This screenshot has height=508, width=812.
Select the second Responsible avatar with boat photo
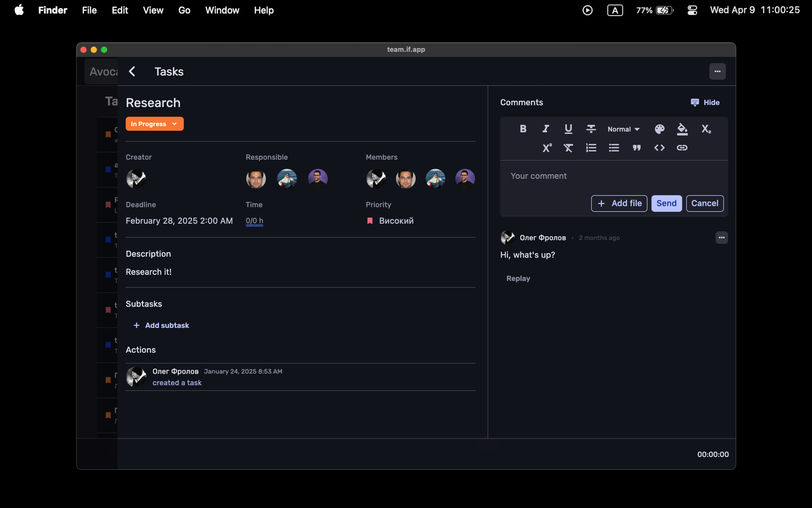click(287, 178)
